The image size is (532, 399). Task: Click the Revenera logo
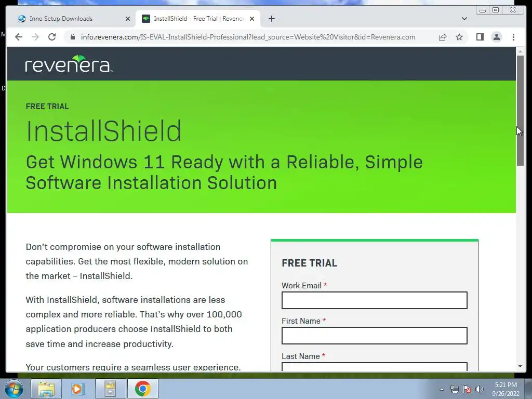pyautogui.click(x=69, y=63)
